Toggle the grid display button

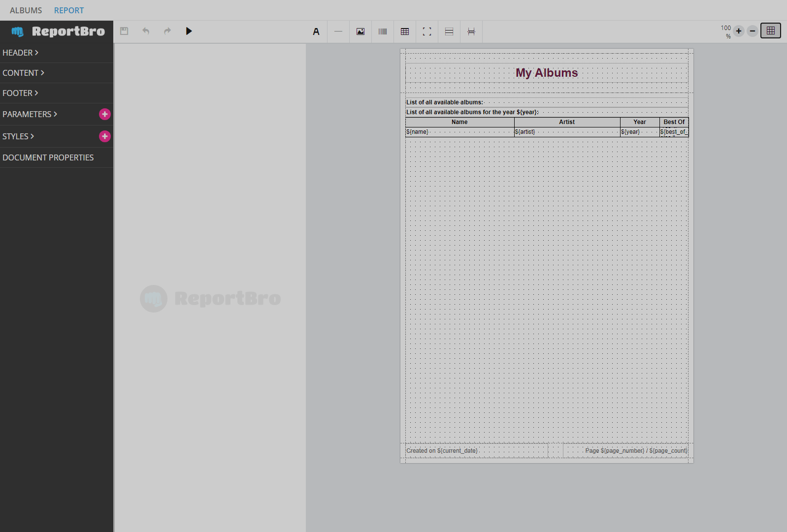coord(771,31)
